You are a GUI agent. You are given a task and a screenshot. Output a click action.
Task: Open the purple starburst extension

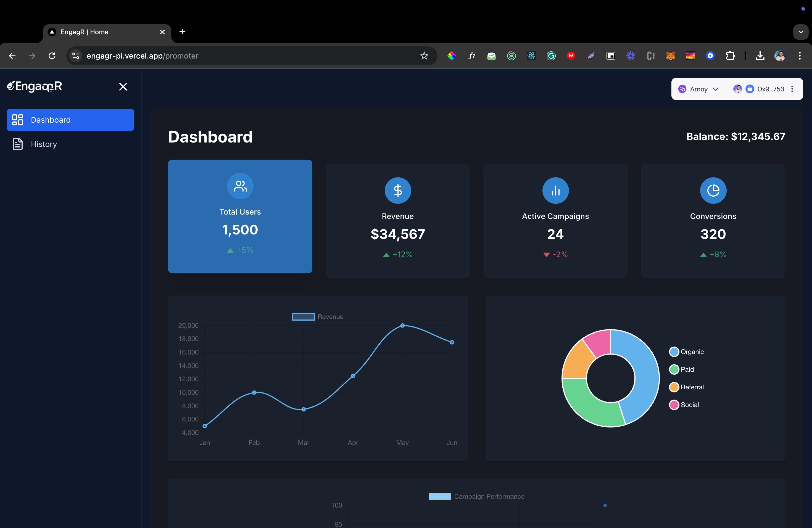(631, 56)
